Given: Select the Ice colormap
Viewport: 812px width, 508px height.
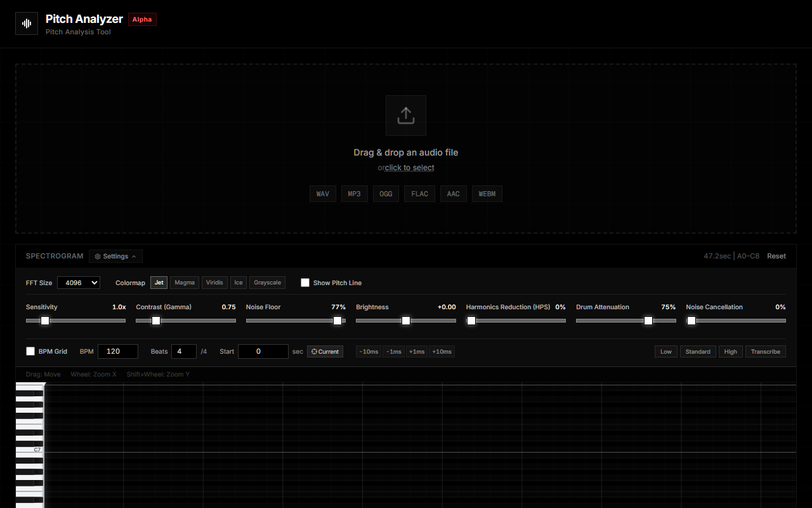Looking at the screenshot, I should point(239,283).
